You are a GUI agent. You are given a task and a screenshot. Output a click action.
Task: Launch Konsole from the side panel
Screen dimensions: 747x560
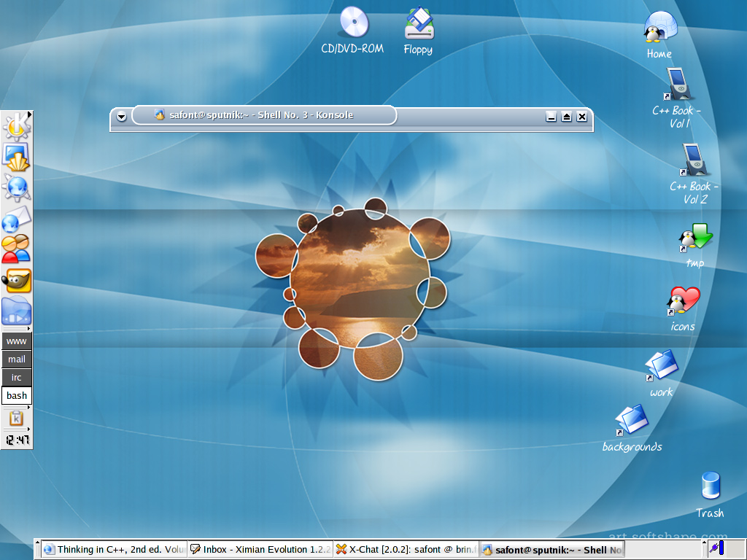tap(16, 157)
